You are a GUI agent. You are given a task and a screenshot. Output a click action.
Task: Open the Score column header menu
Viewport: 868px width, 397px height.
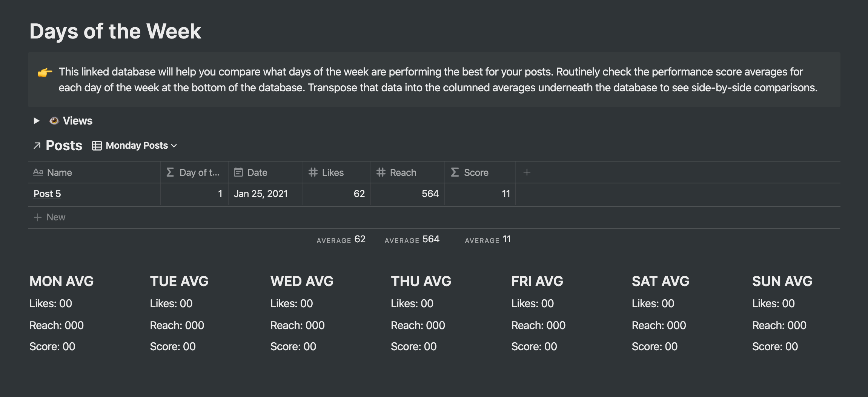point(476,172)
